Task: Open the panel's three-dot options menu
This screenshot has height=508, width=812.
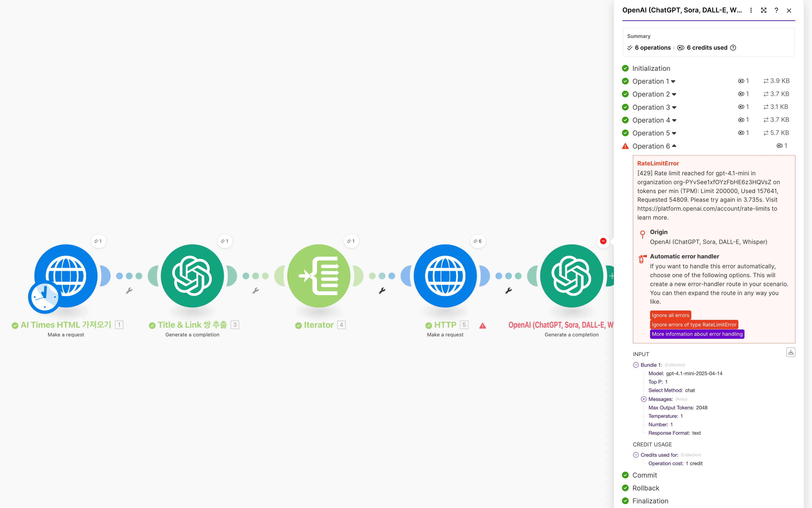Action: (751, 10)
